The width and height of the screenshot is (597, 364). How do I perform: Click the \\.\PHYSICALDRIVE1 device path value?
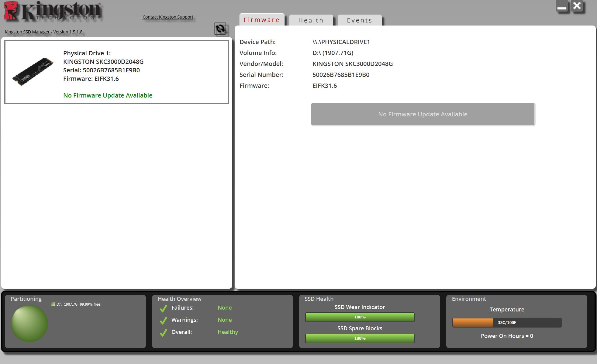341,42
